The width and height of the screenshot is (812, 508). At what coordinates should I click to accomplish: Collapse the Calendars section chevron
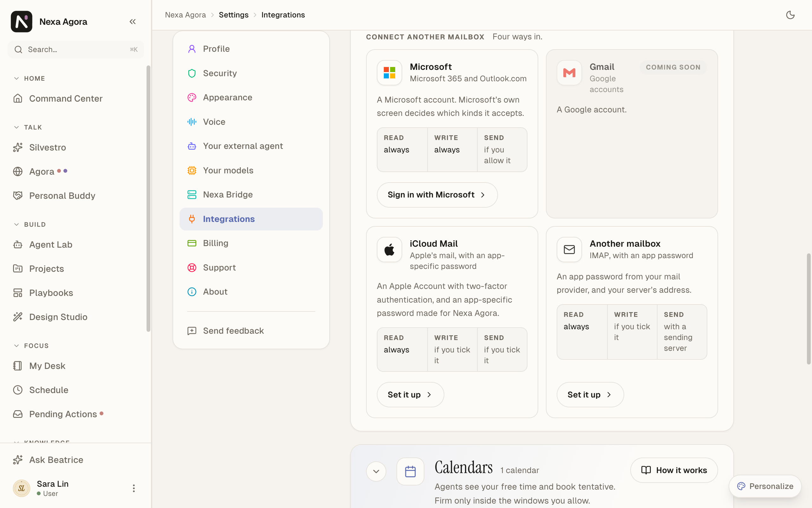(x=376, y=471)
